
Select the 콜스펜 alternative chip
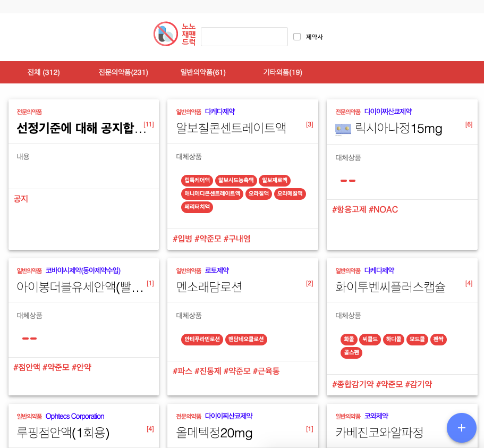pos(351,352)
